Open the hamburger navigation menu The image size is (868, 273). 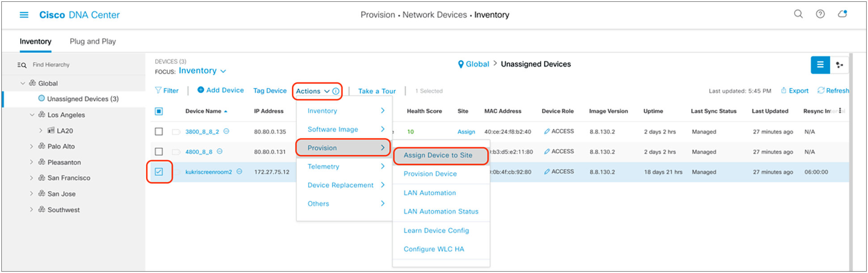coord(24,15)
